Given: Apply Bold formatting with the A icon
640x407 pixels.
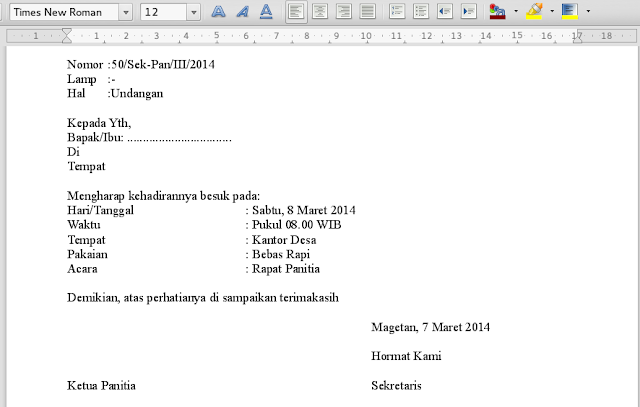Looking at the screenshot, I should tap(218, 11).
